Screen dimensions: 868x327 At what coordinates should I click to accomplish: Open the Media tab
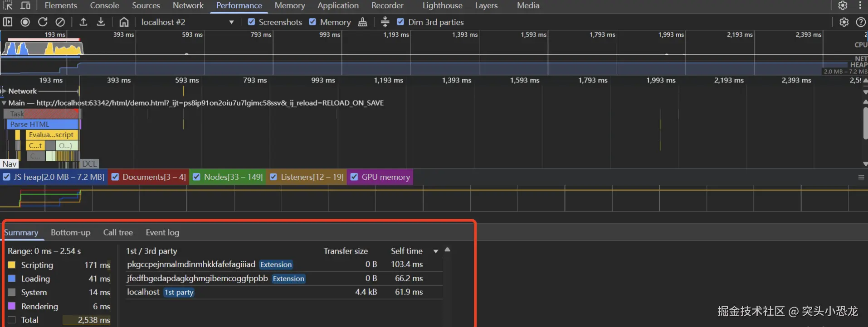[x=528, y=5]
